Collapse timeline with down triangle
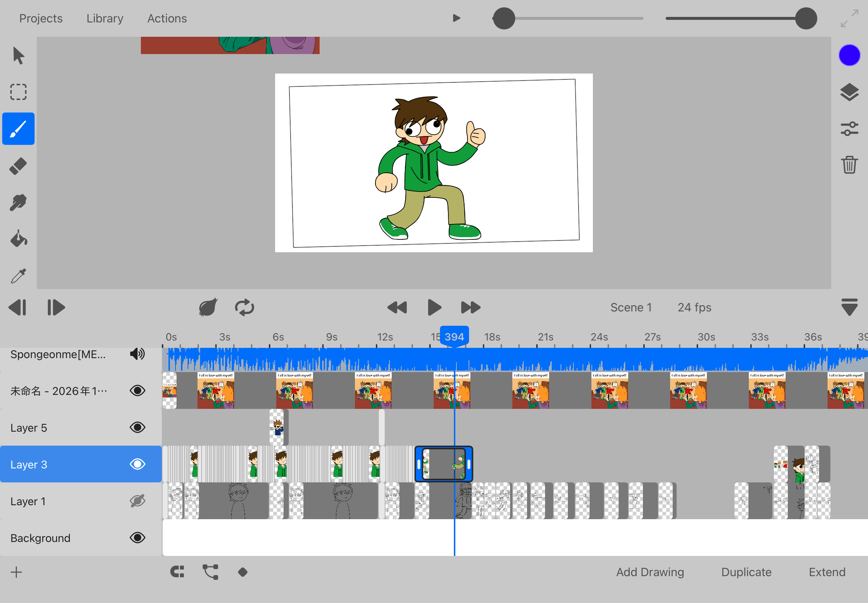 (x=850, y=307)
